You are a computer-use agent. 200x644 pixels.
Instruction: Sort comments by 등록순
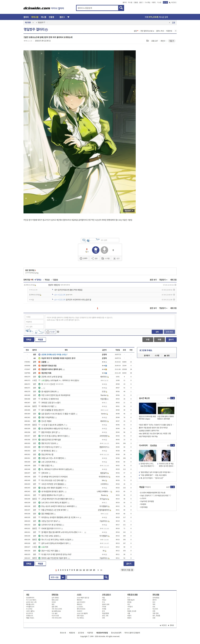tap(38, 280)
